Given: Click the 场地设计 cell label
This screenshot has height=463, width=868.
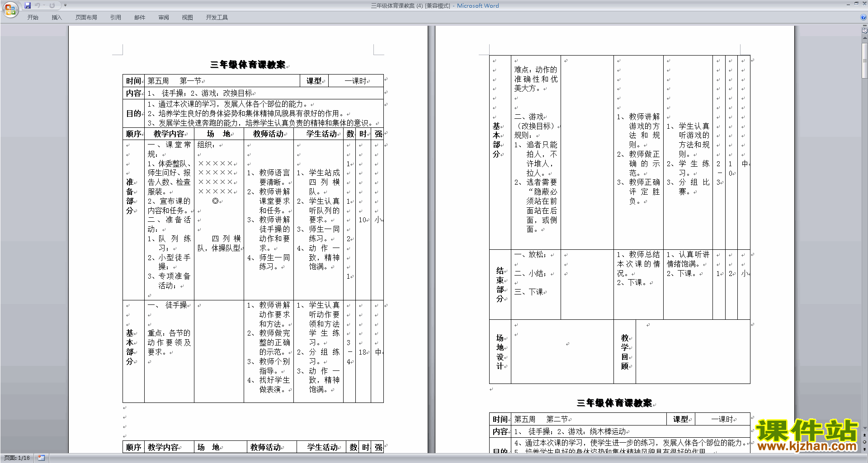Looking at the screenshot, I should coord(500,352).
